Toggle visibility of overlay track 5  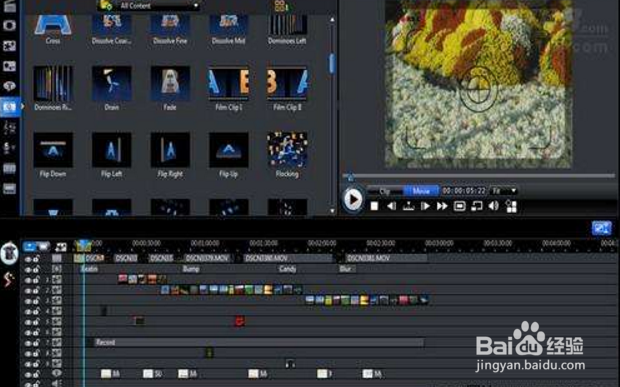pos(27,322)
